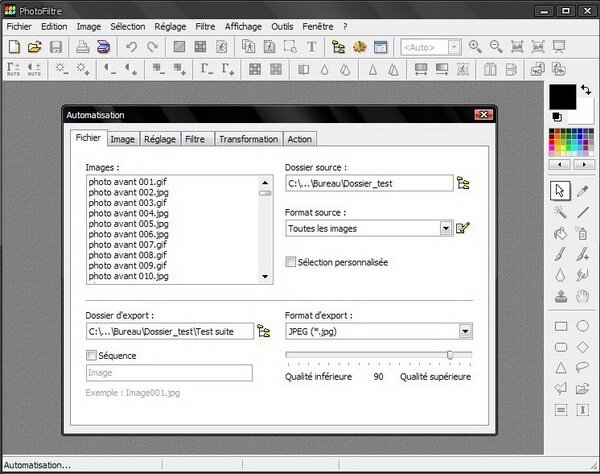Viewport: 600px width, 474px height.
Task: Switch to the Réglage tab in Automatisation
Action: [160, 139]
